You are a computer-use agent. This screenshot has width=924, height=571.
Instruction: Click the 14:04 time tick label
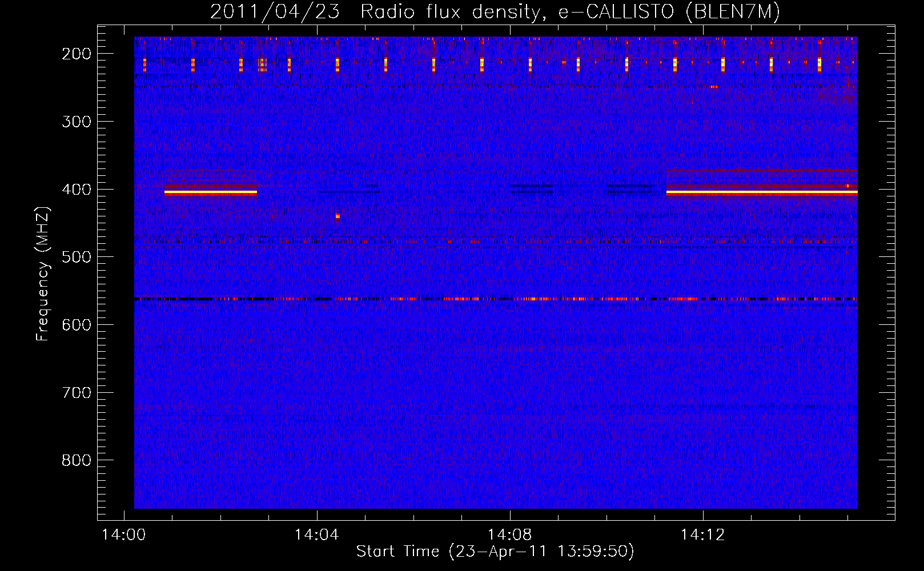(316, 535)
